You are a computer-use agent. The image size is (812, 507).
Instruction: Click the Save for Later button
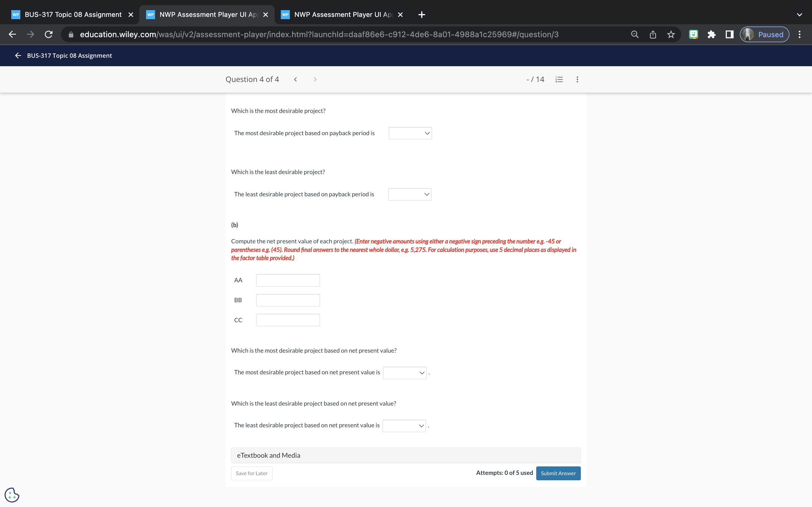[x=252, y=473]
